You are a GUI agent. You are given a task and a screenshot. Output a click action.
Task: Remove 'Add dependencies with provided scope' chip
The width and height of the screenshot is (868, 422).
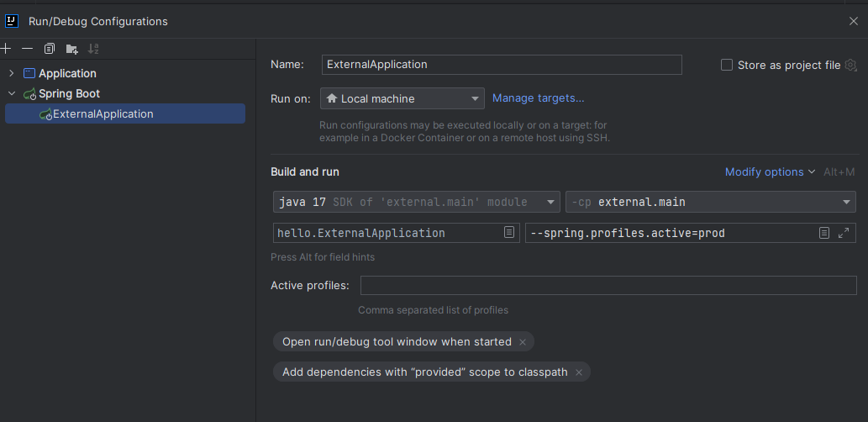click(x=578, y=372)
